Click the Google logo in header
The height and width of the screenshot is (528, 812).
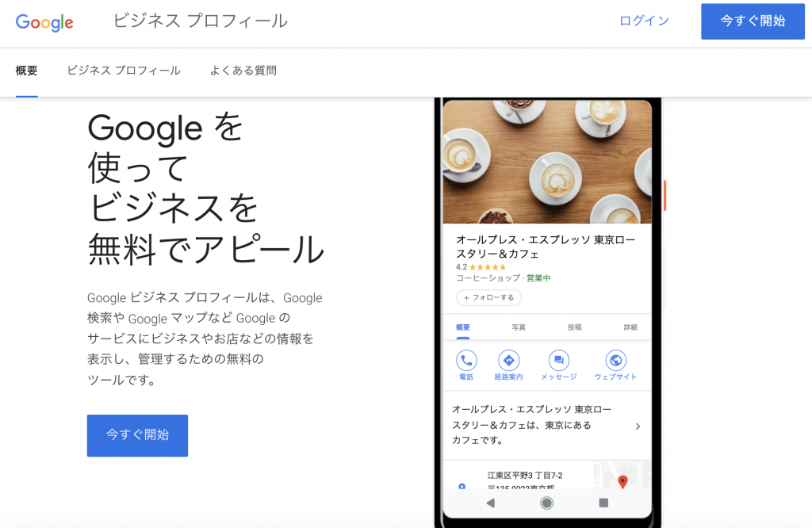(44, 22)
